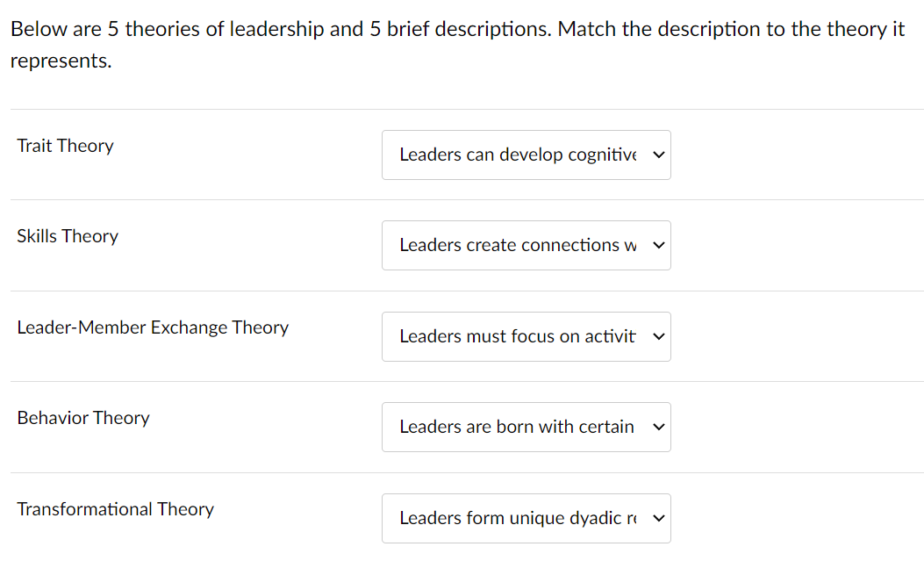Click the question instructions text at the top
This screenshot has width=924, height=561.
(x=456, y=44)
